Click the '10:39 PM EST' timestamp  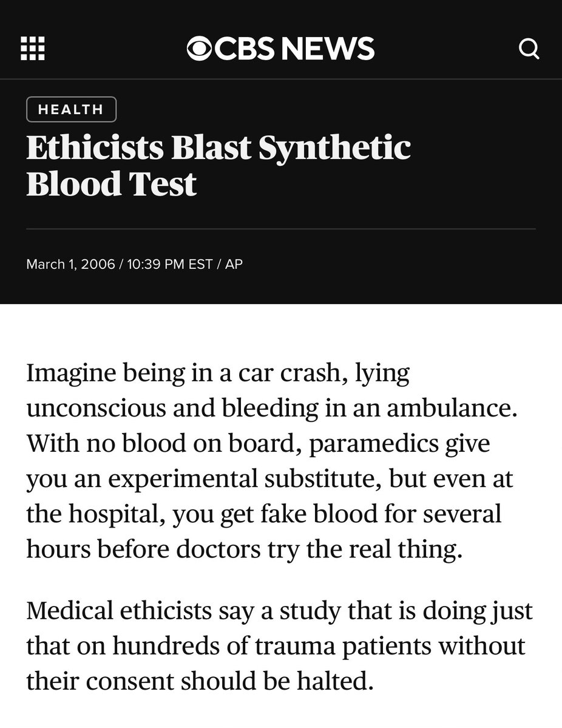click(169, 265)
